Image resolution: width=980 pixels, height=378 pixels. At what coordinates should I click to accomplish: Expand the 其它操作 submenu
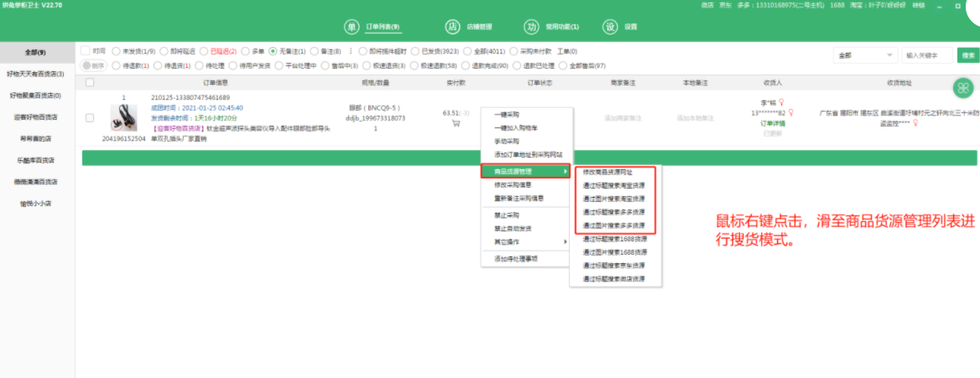click(525, 241)
